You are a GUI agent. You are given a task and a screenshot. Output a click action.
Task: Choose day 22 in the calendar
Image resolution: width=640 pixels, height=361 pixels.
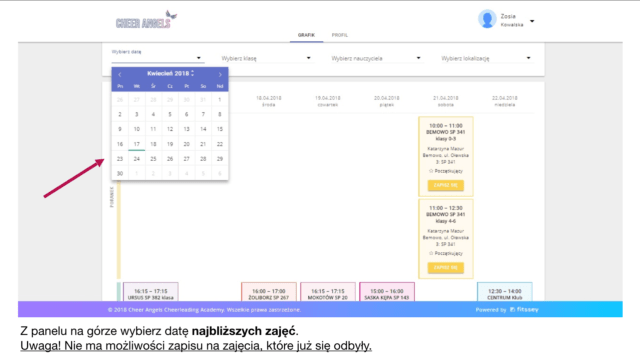point(220,144)
